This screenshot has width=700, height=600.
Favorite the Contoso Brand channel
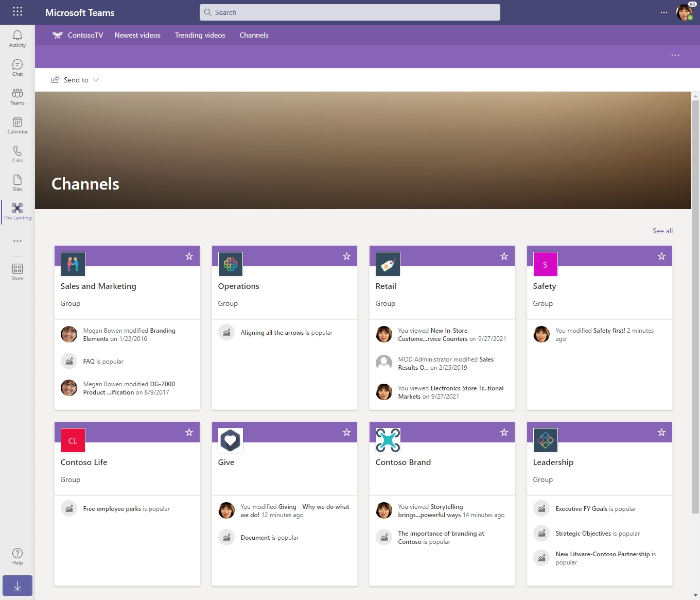(x=504, y=433)
